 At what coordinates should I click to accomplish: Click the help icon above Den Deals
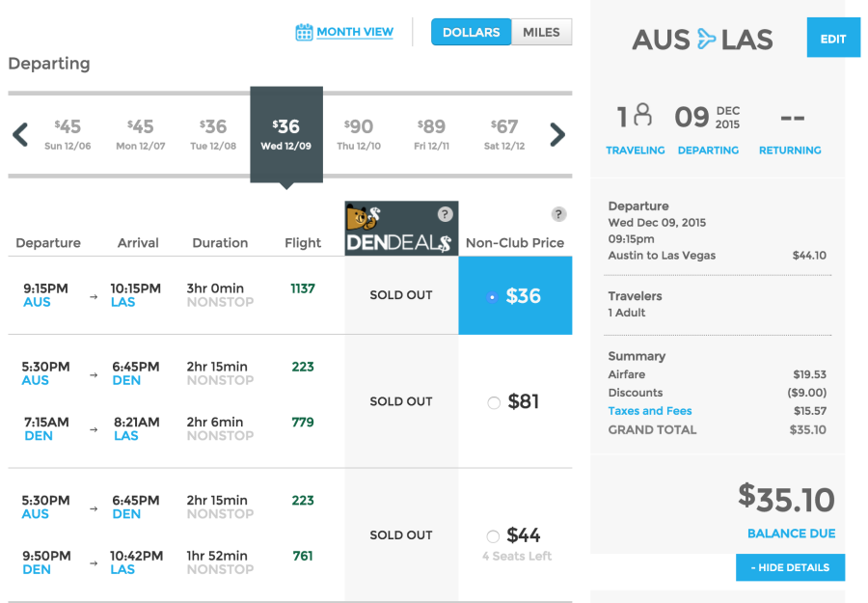445,214
